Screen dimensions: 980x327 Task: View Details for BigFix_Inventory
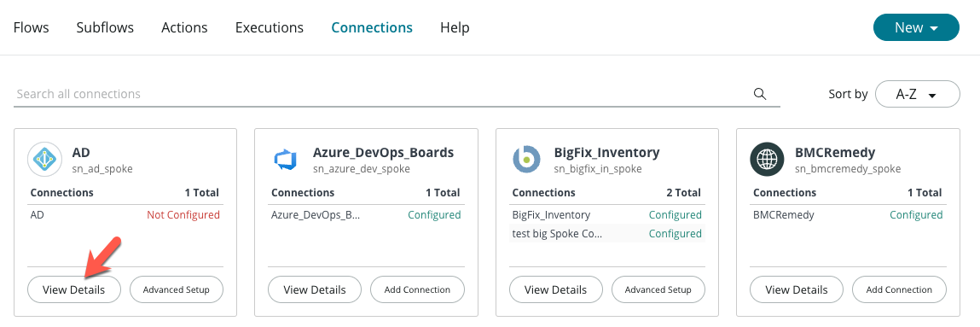pos(555,289)
